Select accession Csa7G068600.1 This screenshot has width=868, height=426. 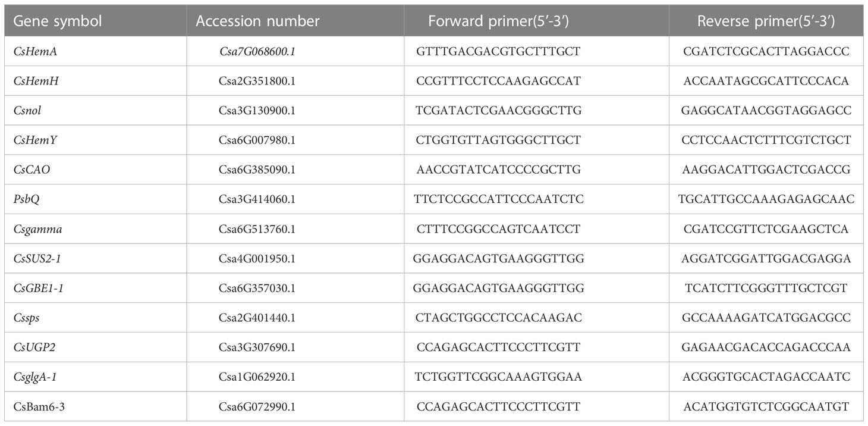pos(257,52)
